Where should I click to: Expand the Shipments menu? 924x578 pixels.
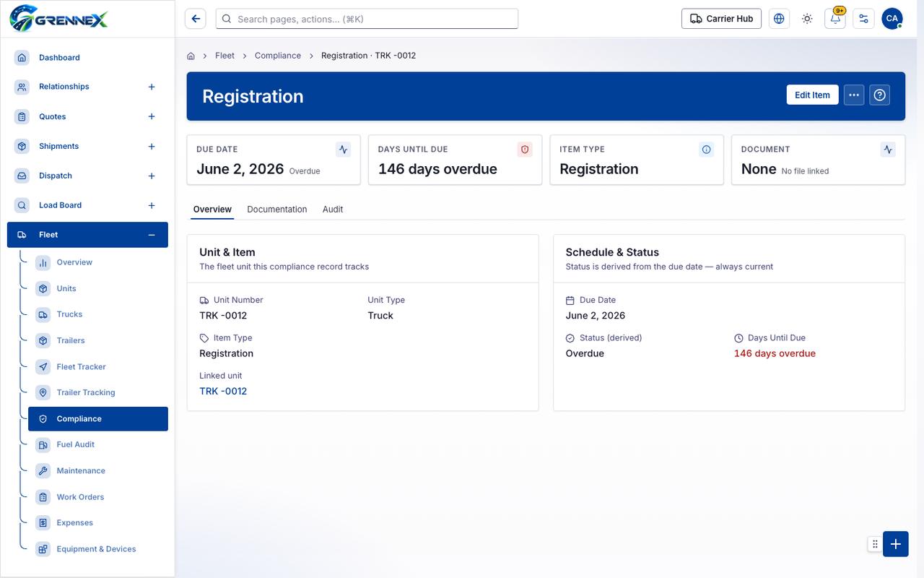pos(152,146)
